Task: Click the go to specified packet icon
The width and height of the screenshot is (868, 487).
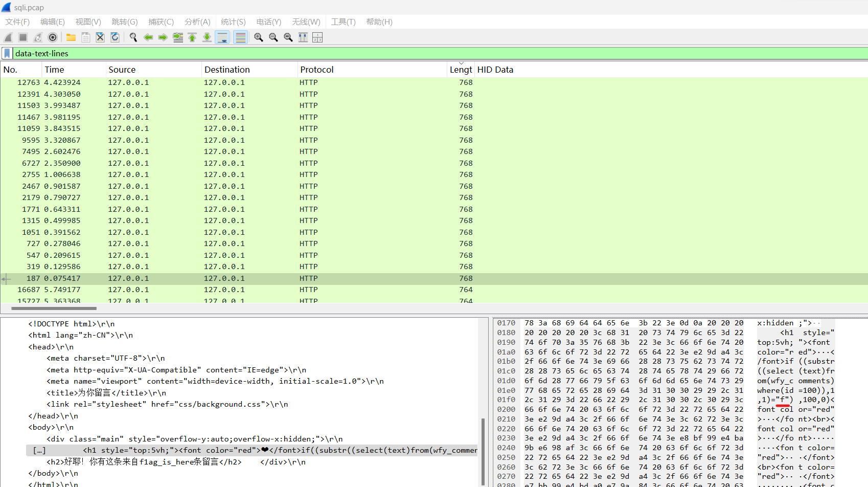Action: (178, 37)
